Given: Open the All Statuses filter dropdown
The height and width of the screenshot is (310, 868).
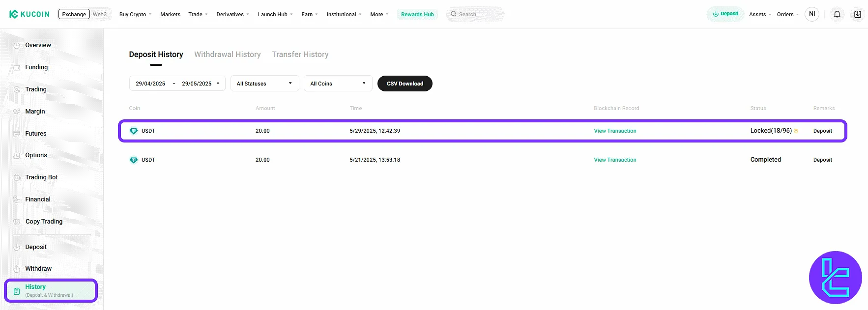Looking at the screenshot, I should [x=264, y=84].
